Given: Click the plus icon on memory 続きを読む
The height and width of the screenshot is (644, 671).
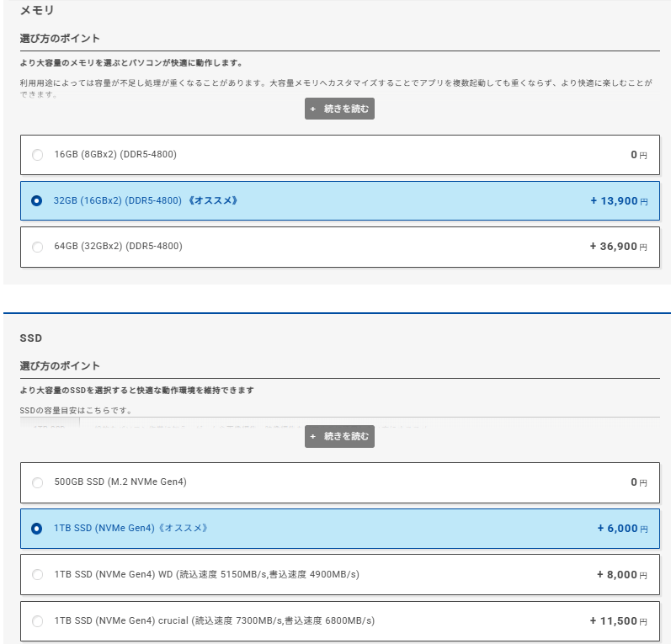Looking at the screenshot, I should coord(313,109).
